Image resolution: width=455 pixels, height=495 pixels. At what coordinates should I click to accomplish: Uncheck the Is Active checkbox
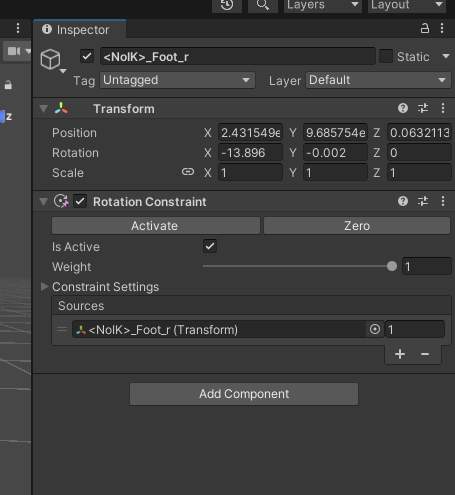(210, 246)
